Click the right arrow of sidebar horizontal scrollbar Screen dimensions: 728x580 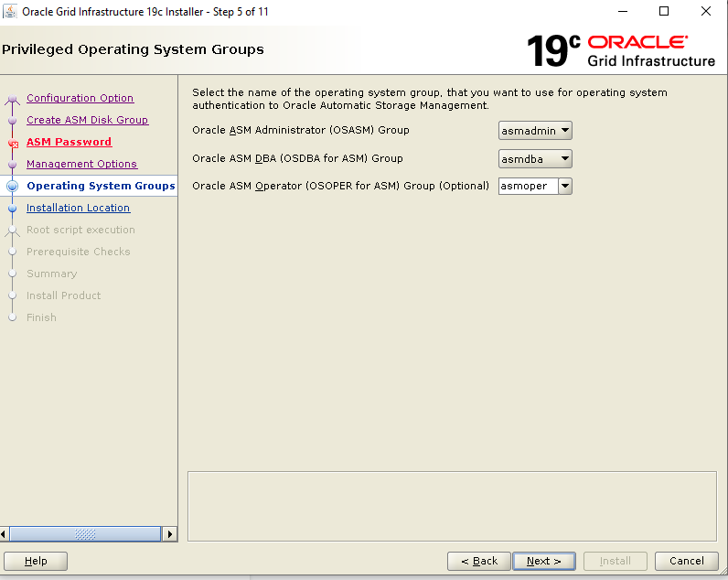tap(170, 534)
